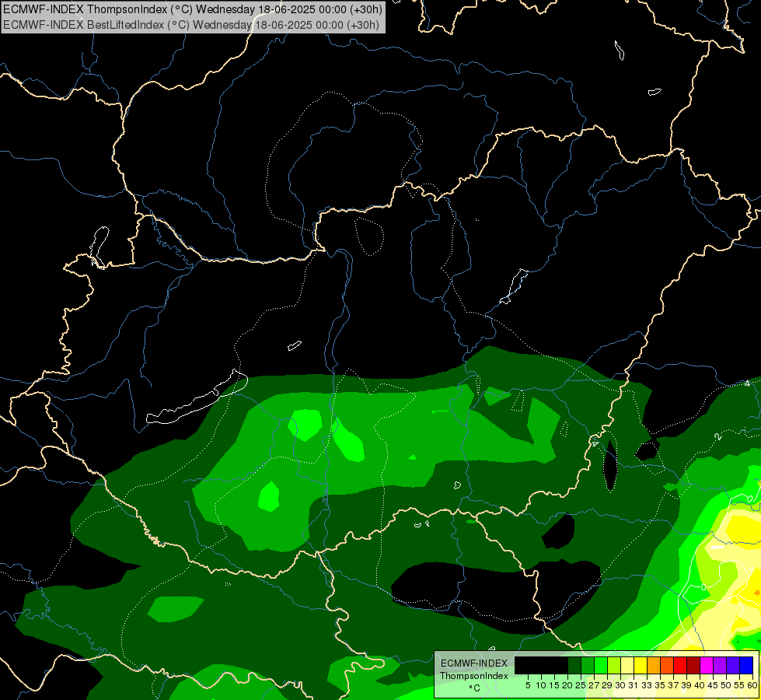
Task: Select the medium green 25–27 legend swatch
Action: pos(587,666)
